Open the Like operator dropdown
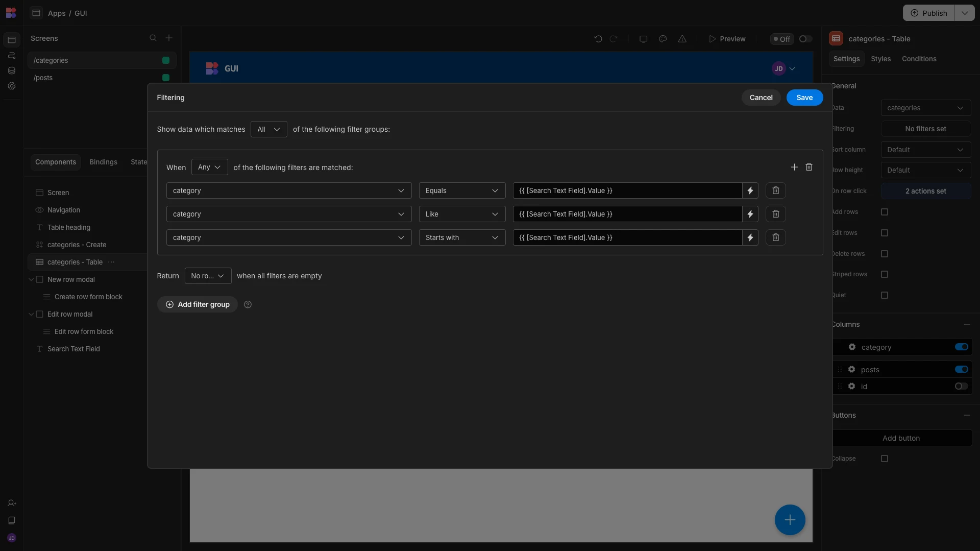This screenshot has height=551, width=980. (462, 214)
